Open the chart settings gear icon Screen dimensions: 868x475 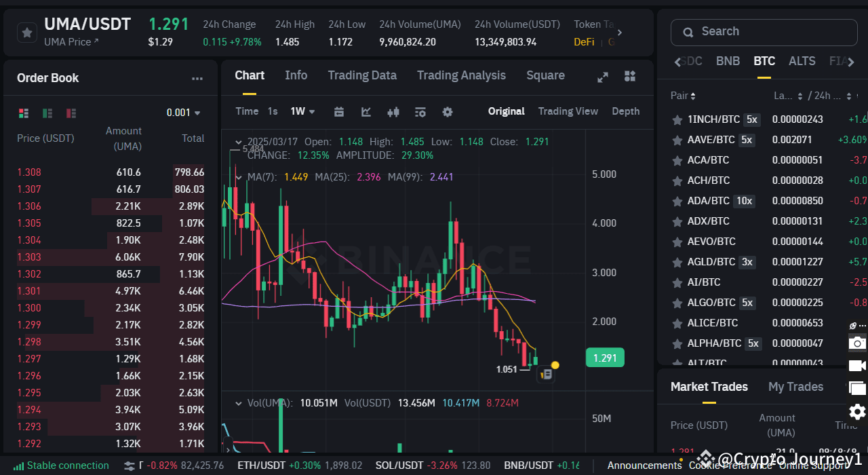446,111
